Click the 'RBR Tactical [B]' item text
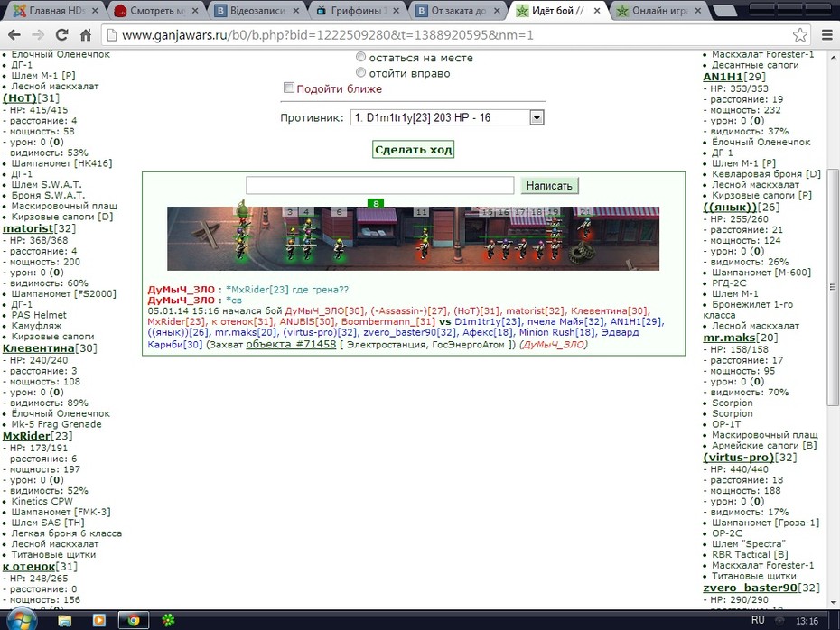 pyautogui.click(x=750, y=554)
